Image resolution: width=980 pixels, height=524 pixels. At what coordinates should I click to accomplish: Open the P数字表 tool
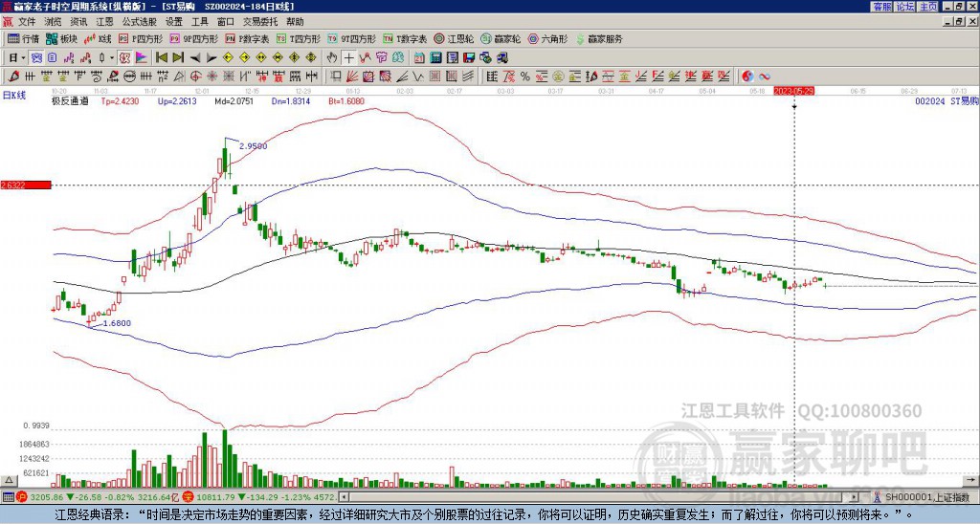tap(247, 38)
